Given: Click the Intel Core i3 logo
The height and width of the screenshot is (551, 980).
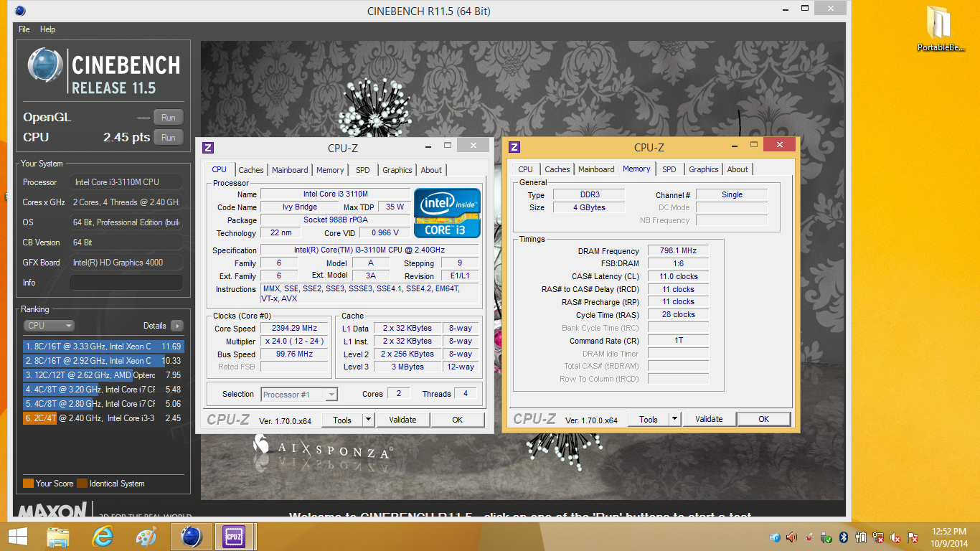Looking at the screenshot, I should coord(447,212).
